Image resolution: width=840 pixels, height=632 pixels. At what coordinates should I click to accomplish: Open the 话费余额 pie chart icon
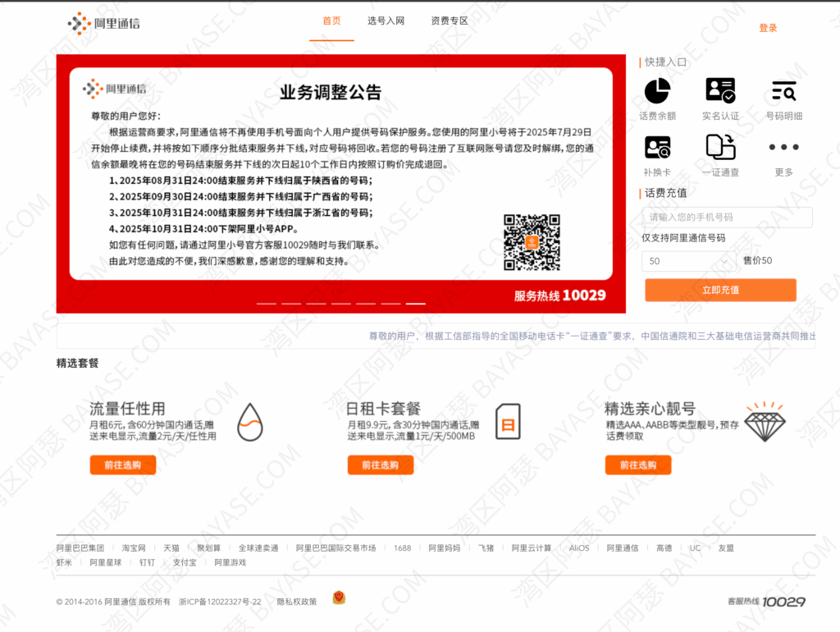pyautogui.click(x=657, y=90)
